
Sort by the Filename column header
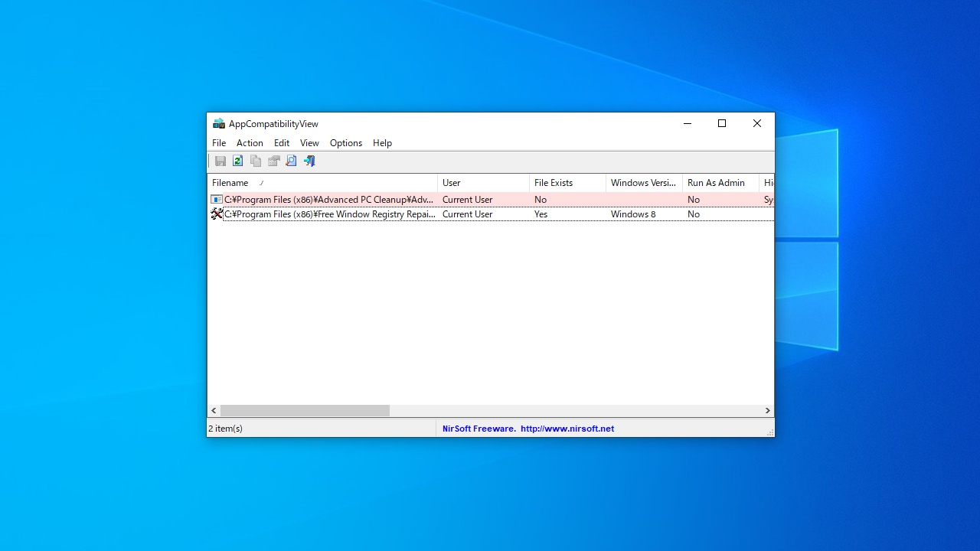pyautogui.click(x=322, y=183)
